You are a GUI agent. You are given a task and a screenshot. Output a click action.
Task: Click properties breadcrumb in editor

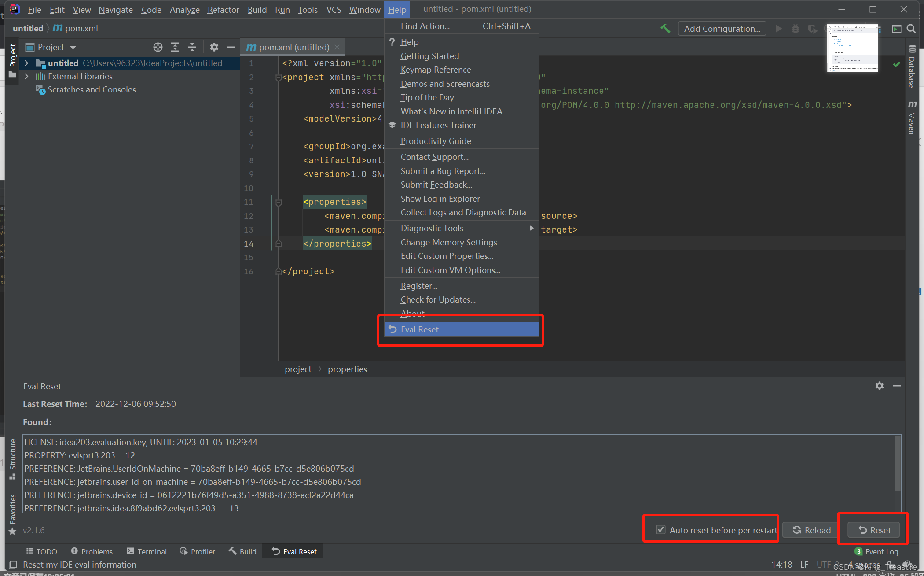pos(347,369)
